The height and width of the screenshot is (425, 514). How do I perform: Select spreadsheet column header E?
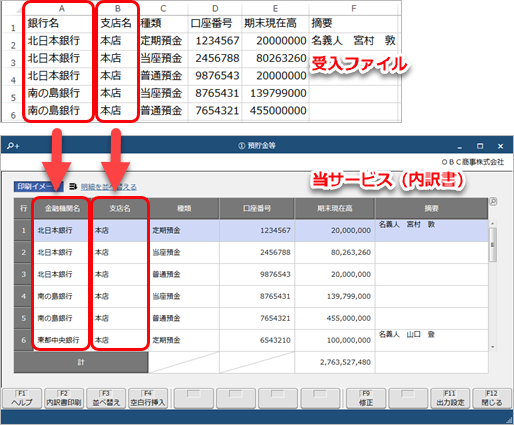276,8
